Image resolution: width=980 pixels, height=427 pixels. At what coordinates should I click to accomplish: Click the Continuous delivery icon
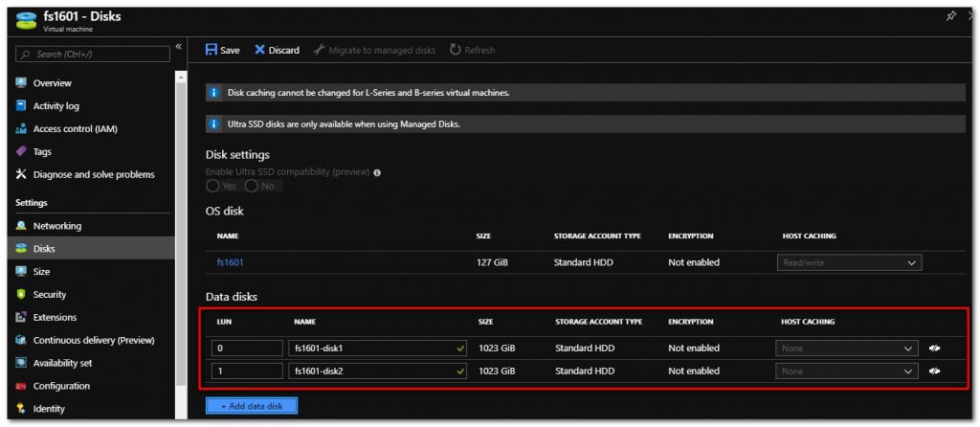[x=21, y=340]
